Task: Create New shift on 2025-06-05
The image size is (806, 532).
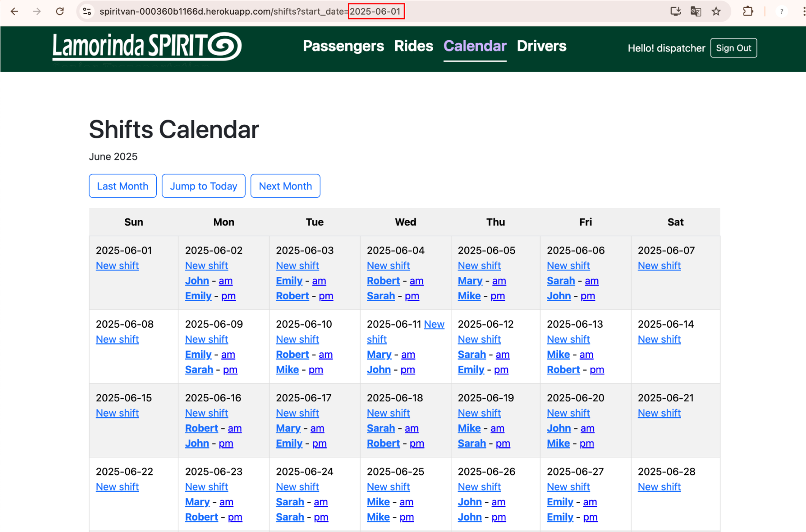Action: pos(479,266)
